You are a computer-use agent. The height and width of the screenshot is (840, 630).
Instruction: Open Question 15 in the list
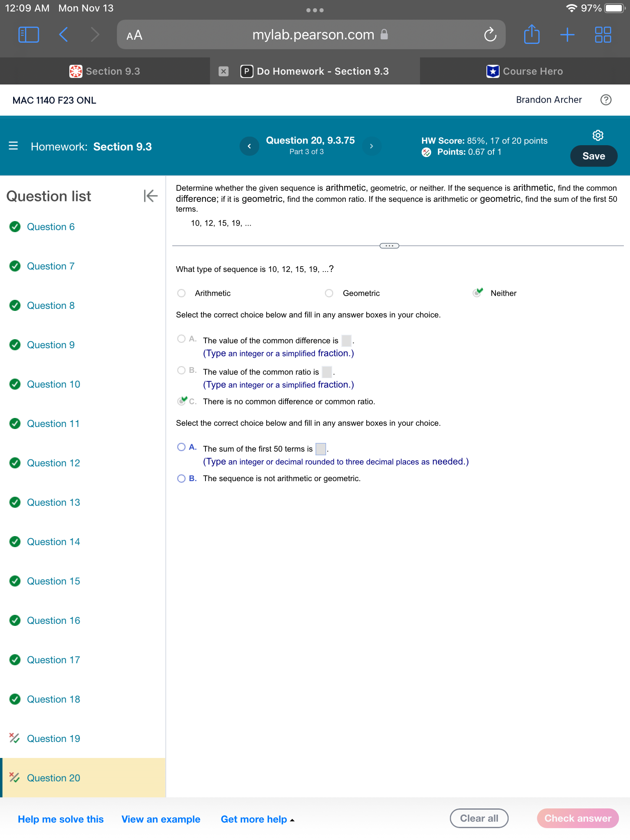[x=53, y=581]
